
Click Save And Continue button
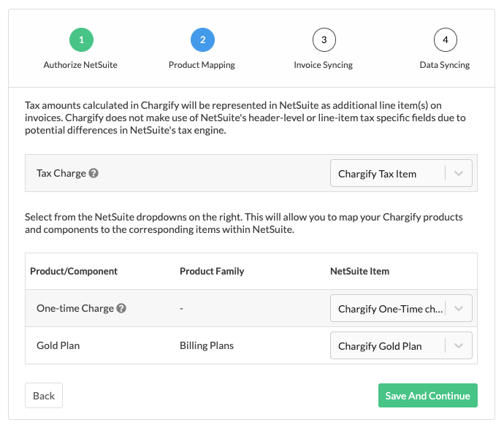click(x=428, y=396)
